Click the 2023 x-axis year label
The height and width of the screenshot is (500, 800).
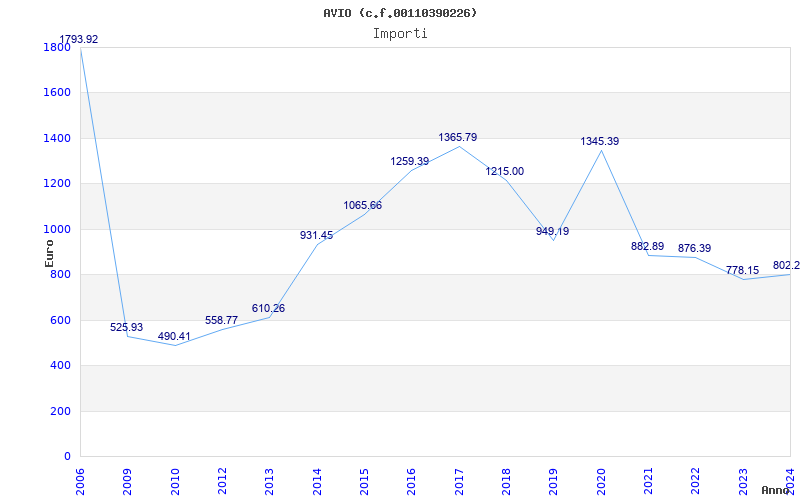coord(743,481)
